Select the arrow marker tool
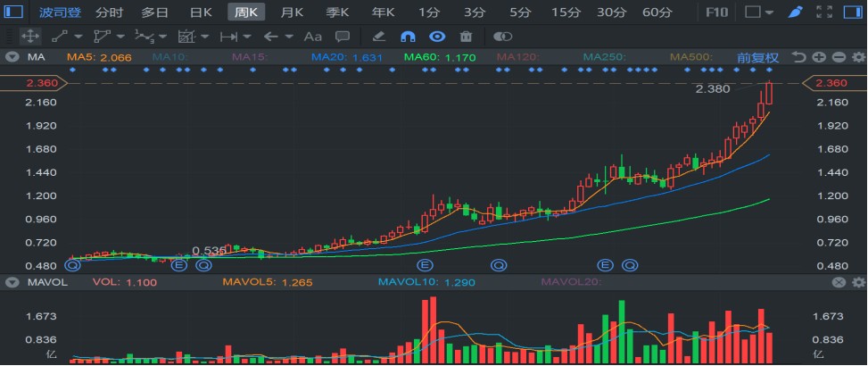 [x=270, y=37]
